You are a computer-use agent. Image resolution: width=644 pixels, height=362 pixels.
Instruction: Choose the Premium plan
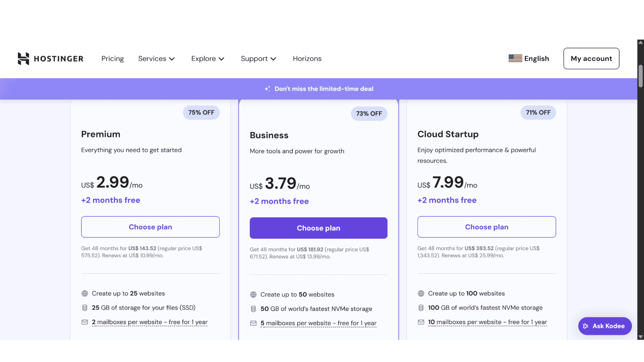coord(150,227)
